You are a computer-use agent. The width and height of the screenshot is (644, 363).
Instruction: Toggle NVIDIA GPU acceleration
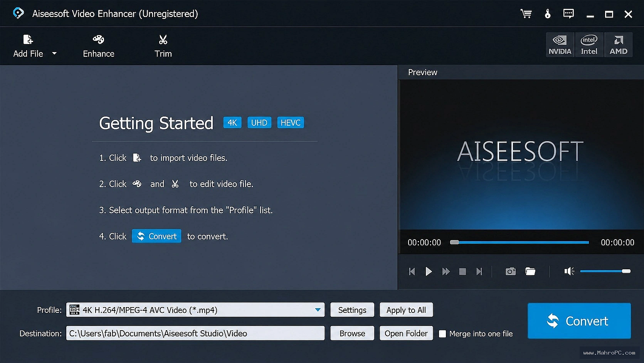[560, 45]
